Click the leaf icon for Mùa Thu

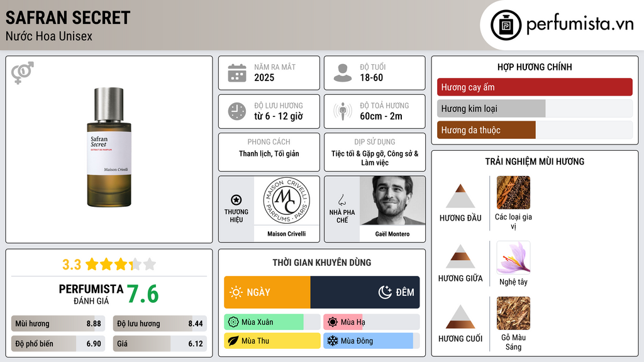[x=233, y=341]
